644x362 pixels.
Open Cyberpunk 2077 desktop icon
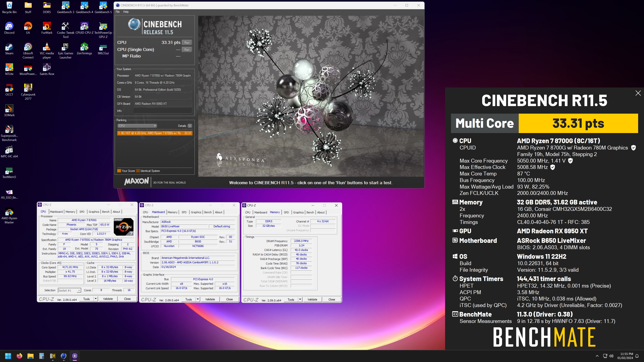coord(28,92)
